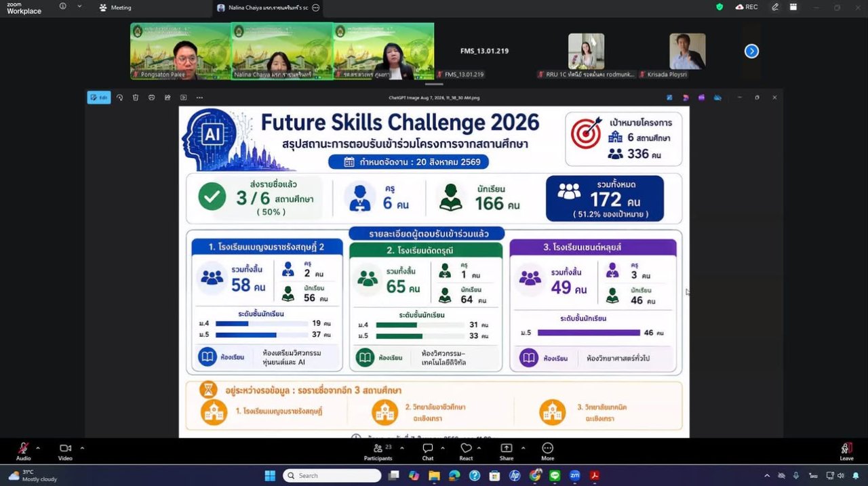Open the Windows taskbar Search box
Screen dimensions: 868x486
pyautogui.click(x=332, y=475)
